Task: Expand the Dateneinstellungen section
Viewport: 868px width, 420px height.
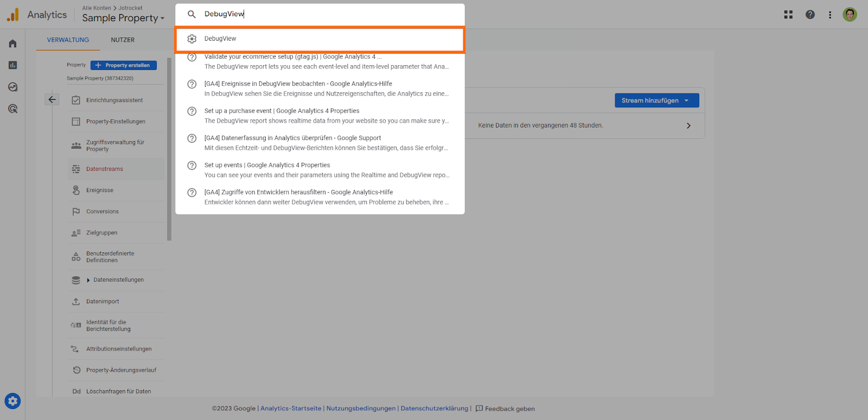Action: point(88,280)
